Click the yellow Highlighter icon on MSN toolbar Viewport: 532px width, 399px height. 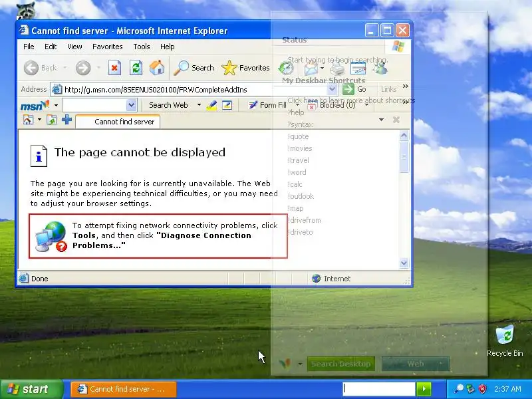[x=211, y=105]
